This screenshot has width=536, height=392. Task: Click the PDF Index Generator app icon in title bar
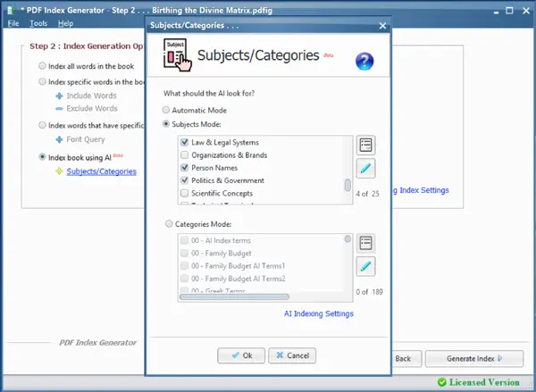pyautogui.click(x=12, y=10)
